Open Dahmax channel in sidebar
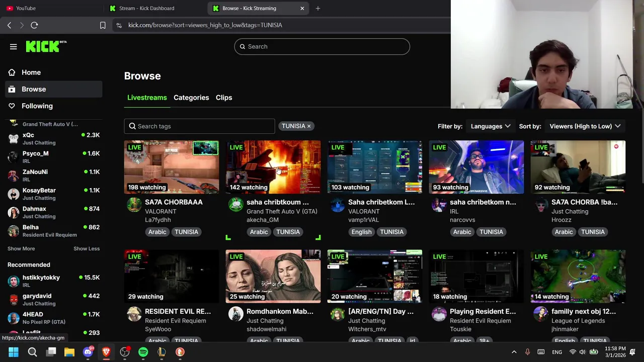The height and width of the screenshot is (362, 644). (x=53, y=212)
